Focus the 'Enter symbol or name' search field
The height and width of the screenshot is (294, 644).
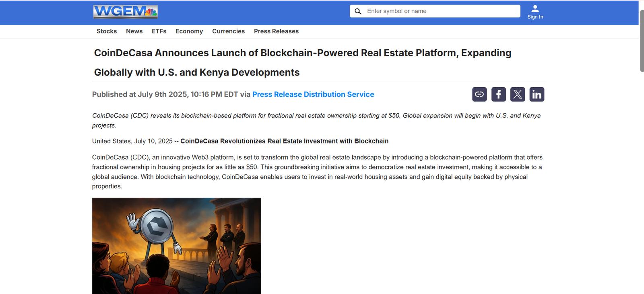441,11
